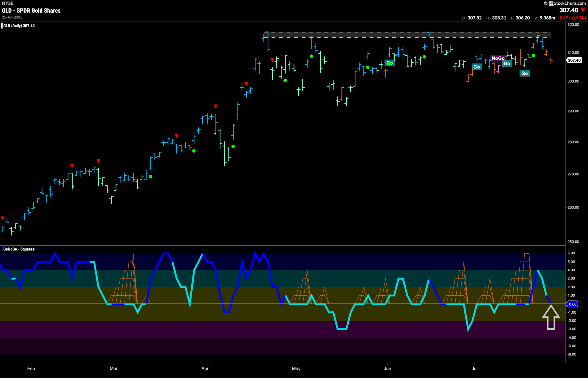This screenshot has height=378, width=588.
Task: Click the 307.40 price tag on the right axis
Action: (574, 60)
